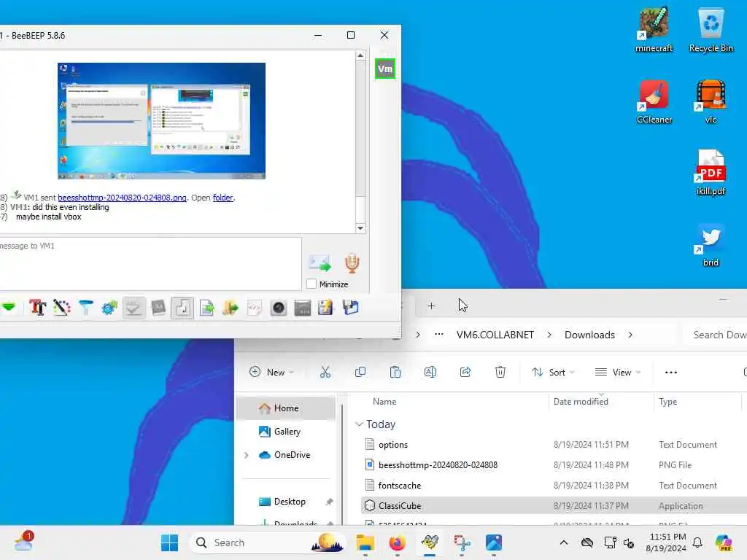
Task: Click the gray book dictionary icon in BeeBEEP toolbar
Action: [x=158, y=308]
